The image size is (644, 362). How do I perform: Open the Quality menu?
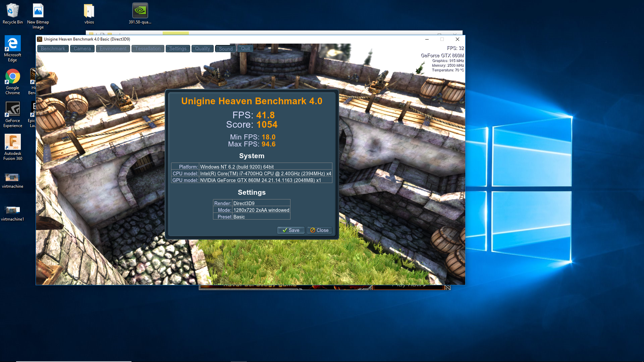pyautogui.click(x=203, y=49)
